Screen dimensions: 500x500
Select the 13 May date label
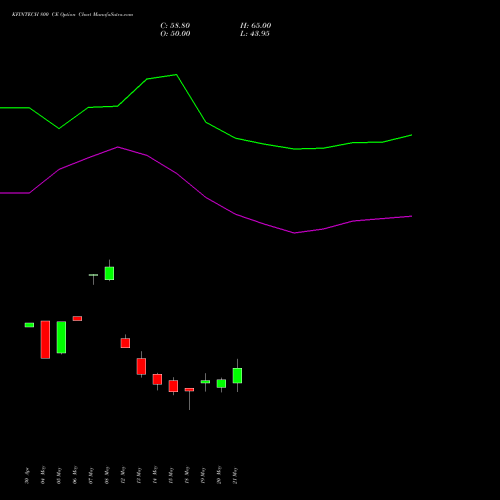pos(139,475)
